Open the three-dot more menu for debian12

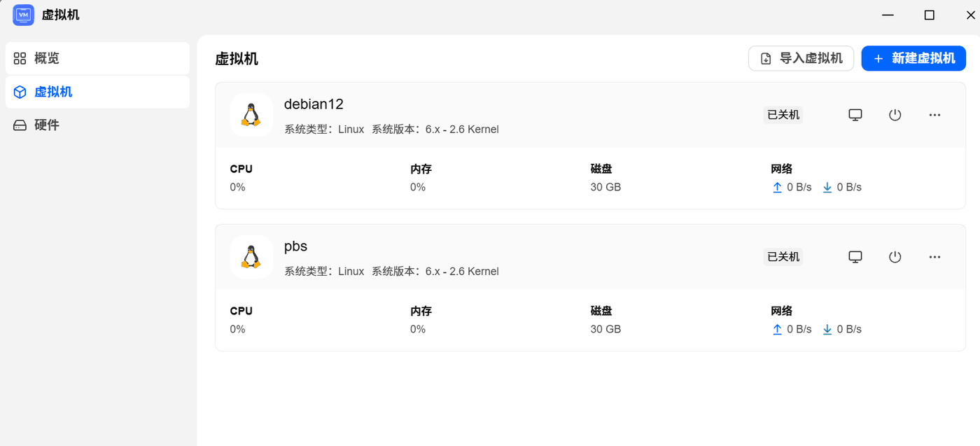[x=934, y=115]
